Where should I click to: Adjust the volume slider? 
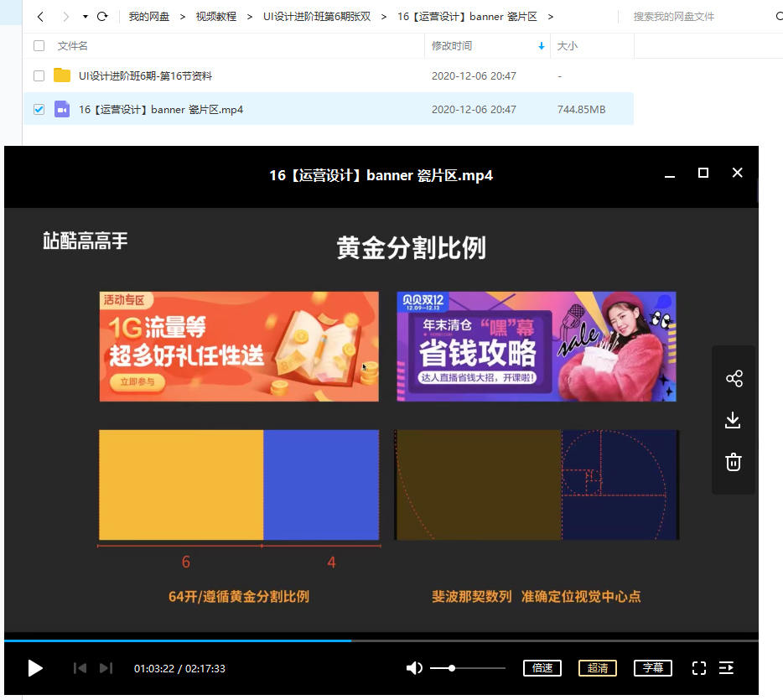(x=467, y=668)
